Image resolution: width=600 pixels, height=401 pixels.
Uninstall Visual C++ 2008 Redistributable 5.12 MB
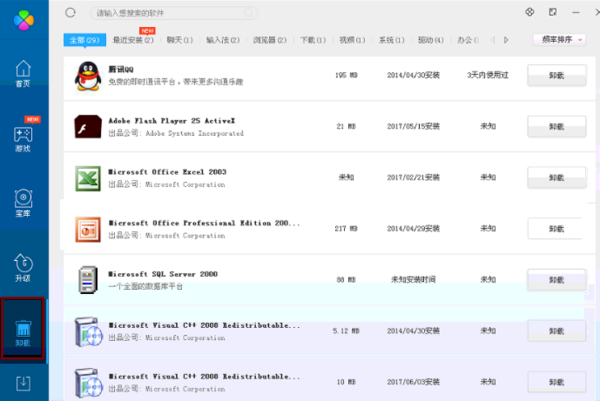tap(556, 331)
